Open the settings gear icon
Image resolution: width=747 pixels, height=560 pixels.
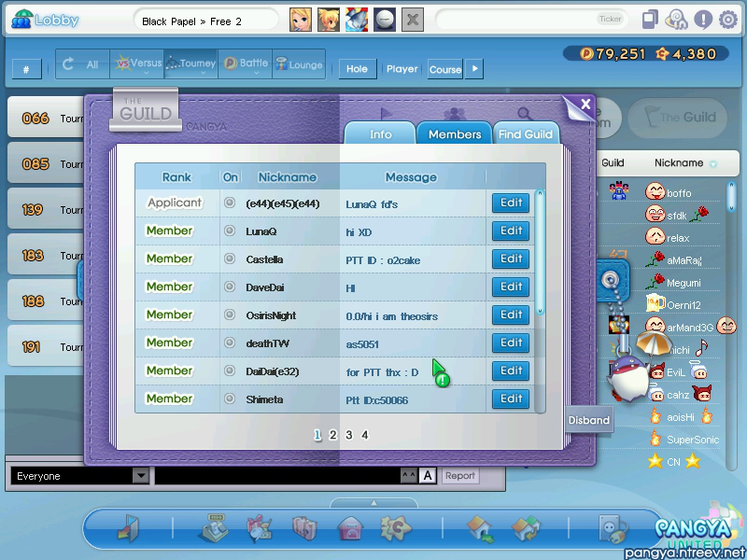tap(728, 20)
